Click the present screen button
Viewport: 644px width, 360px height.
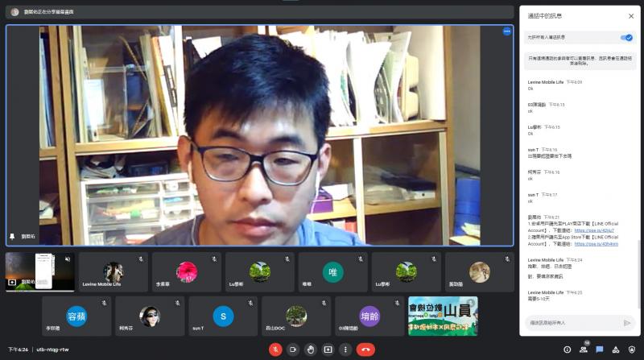(x=328, y=350)
